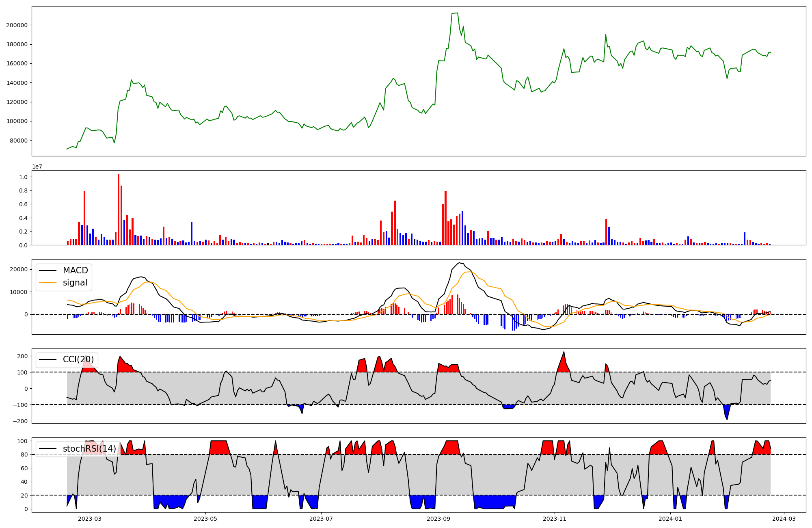The width and height of the screenshot is (812, 528).
Task: Click the 2023-05 date tick label
Action: [x=205, y=519]
